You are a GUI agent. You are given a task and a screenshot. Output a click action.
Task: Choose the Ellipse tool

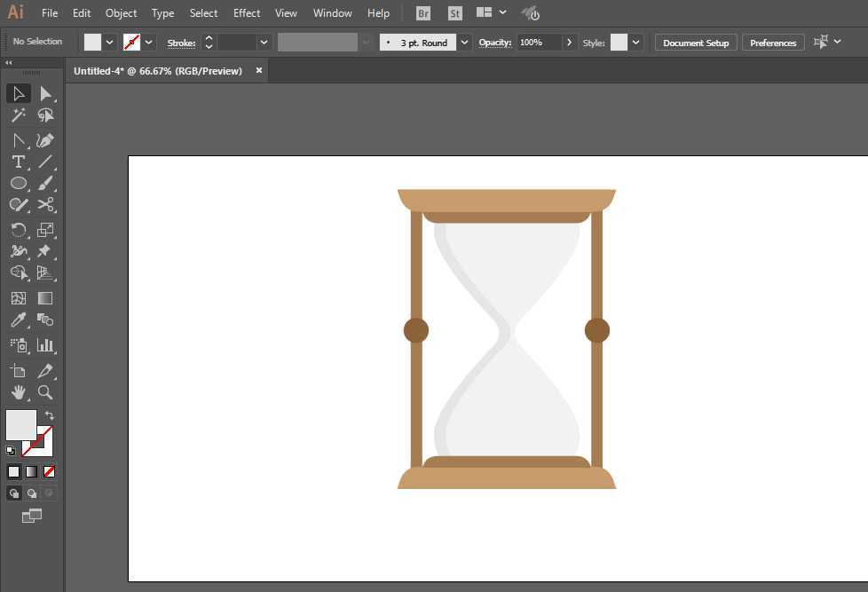[18, 183]
